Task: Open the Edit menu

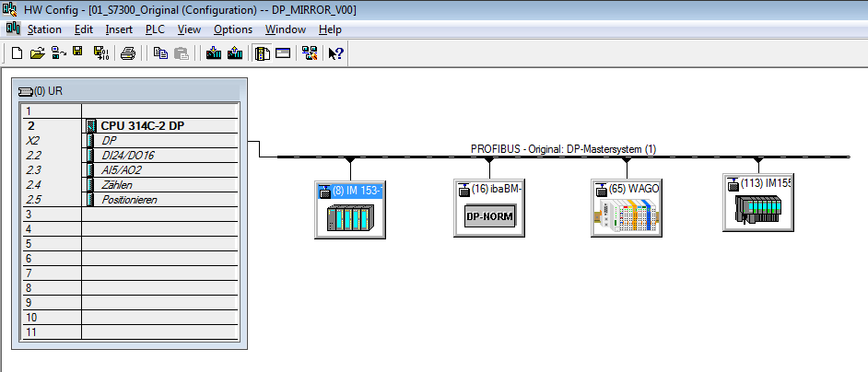Action: click(84, 29)
